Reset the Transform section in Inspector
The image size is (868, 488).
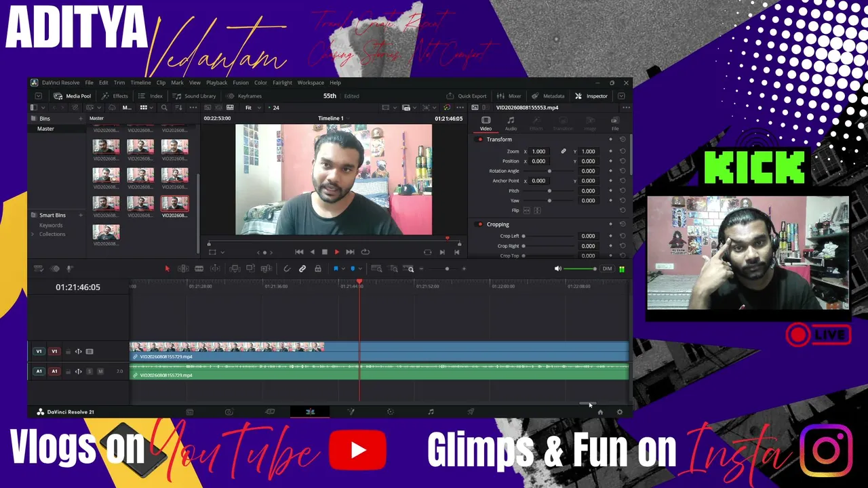623,140
